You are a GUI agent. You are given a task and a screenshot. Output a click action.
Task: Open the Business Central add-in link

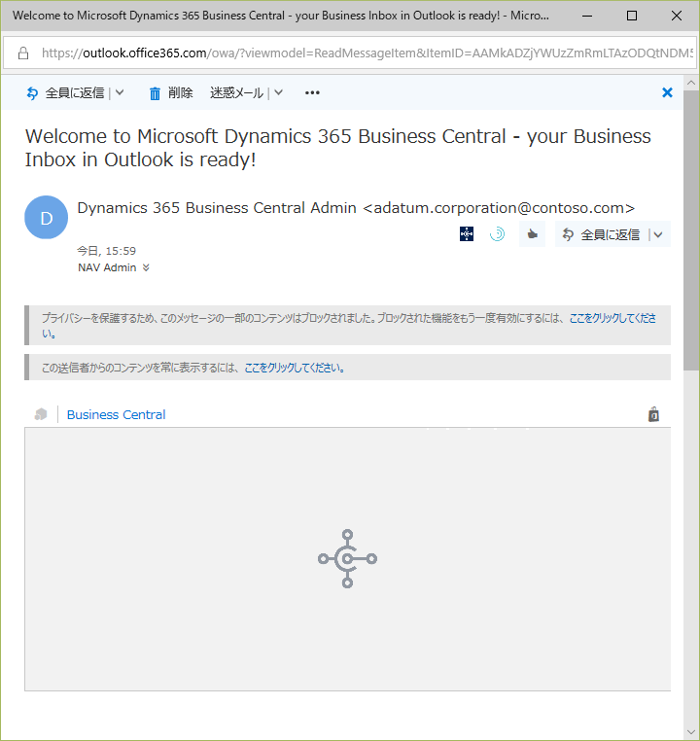point(117,414)
